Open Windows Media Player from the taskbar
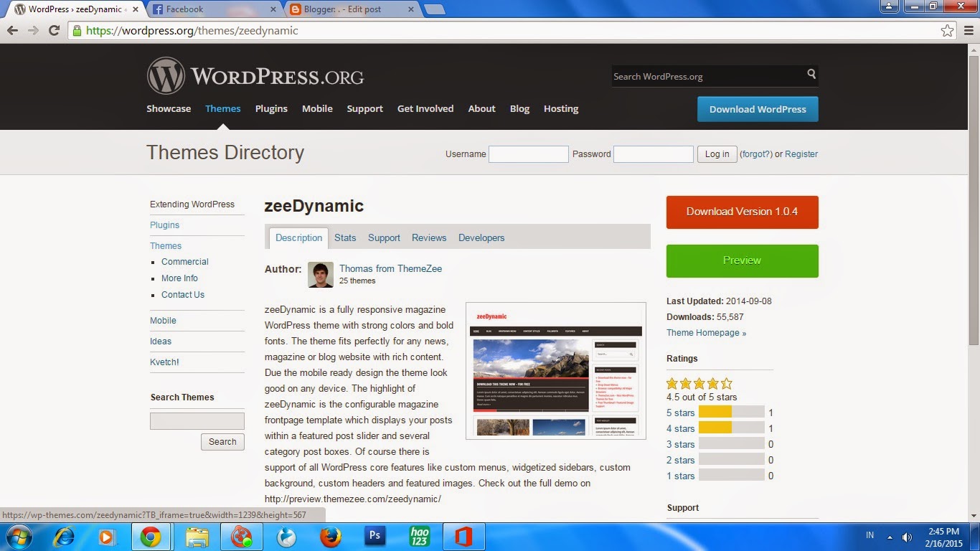 pos(106,537)
